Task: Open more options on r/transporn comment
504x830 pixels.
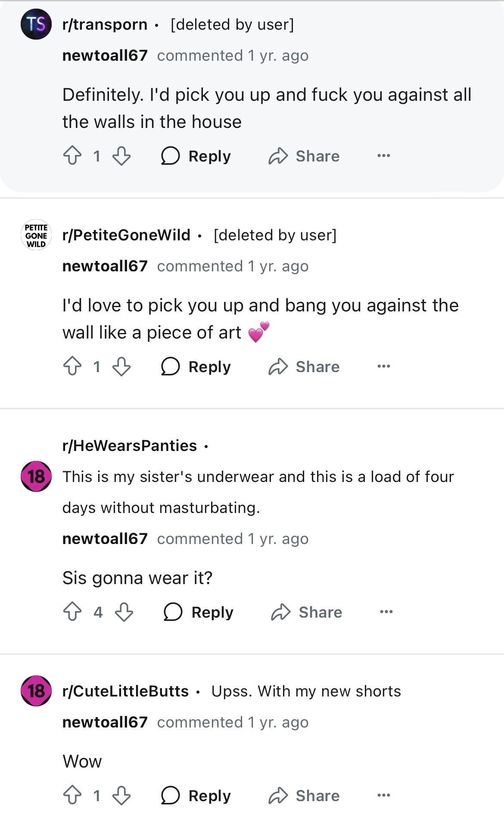Action: [383, 156]
